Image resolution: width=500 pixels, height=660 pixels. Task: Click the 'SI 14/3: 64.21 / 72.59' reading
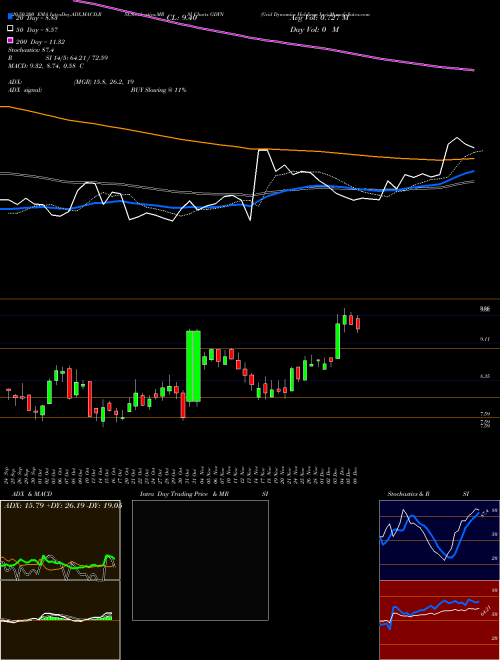click(77, 58)
